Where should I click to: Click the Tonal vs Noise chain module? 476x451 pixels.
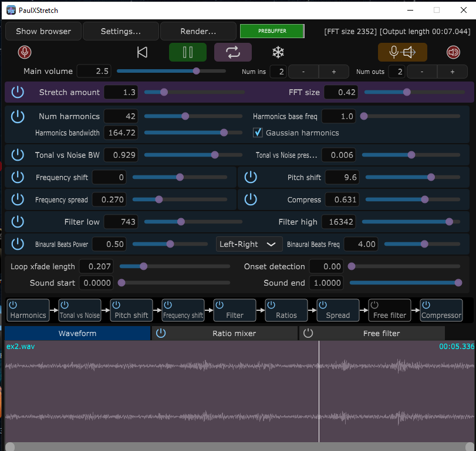click(80, 310)
